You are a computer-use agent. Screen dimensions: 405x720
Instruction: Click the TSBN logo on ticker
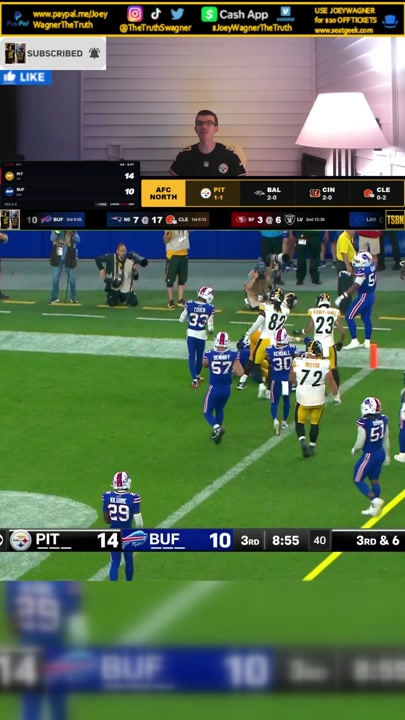click(x=394, y=219)
